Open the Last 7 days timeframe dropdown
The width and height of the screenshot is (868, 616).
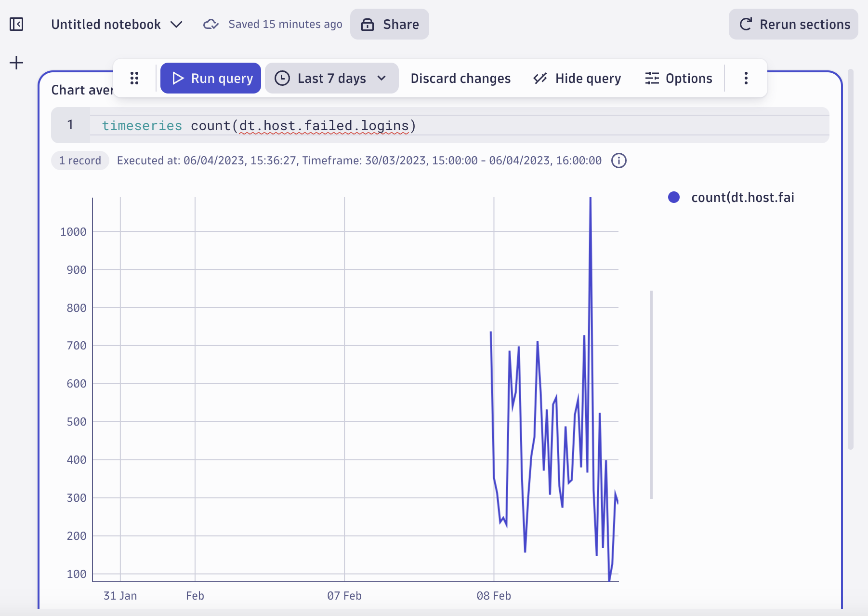pos(331,78)
